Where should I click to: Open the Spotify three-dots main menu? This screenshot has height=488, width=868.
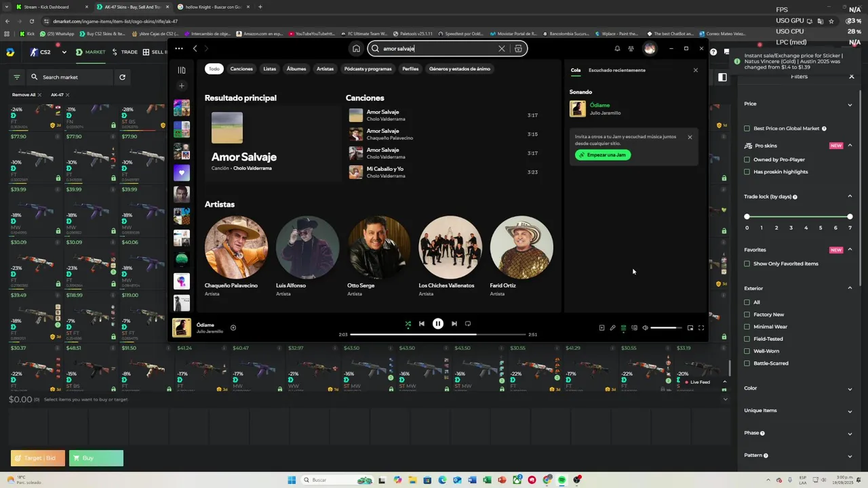(x=179, y=49)
